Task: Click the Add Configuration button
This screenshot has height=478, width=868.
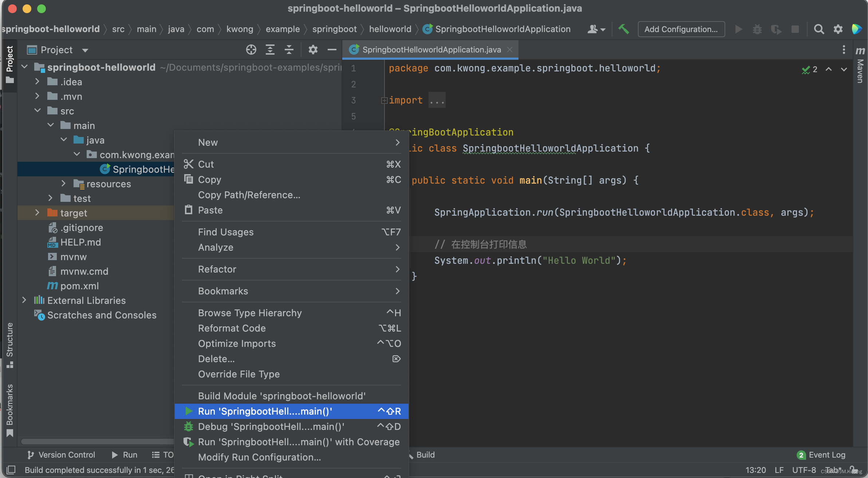Action: [x=681, y=29]
